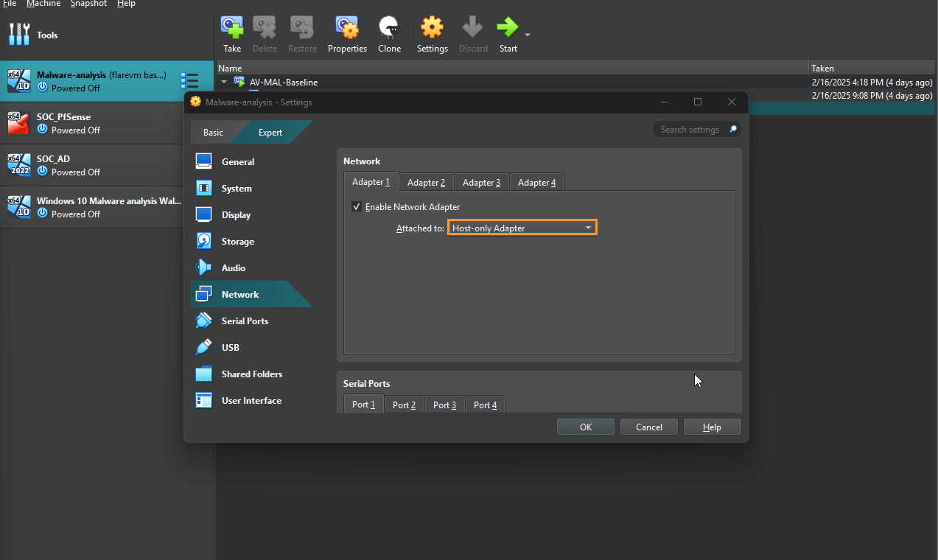
Task: Open the Snapshot menu
Action: 88,4
